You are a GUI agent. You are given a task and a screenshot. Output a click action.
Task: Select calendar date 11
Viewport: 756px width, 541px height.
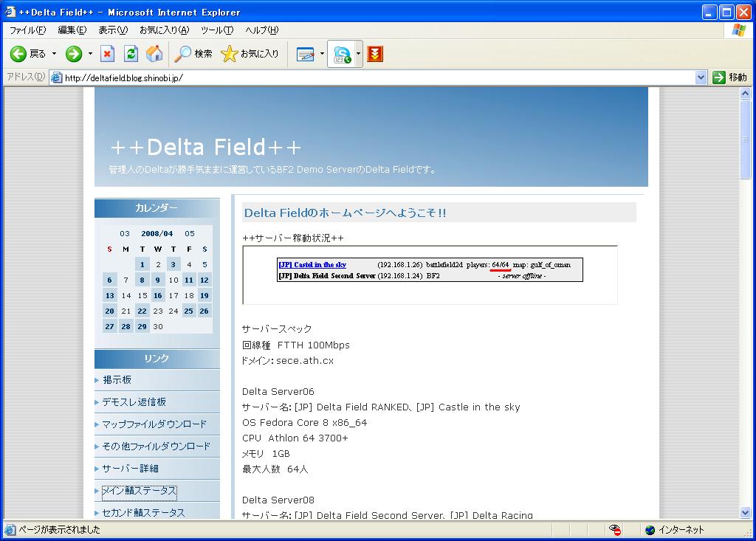point(188,280)
